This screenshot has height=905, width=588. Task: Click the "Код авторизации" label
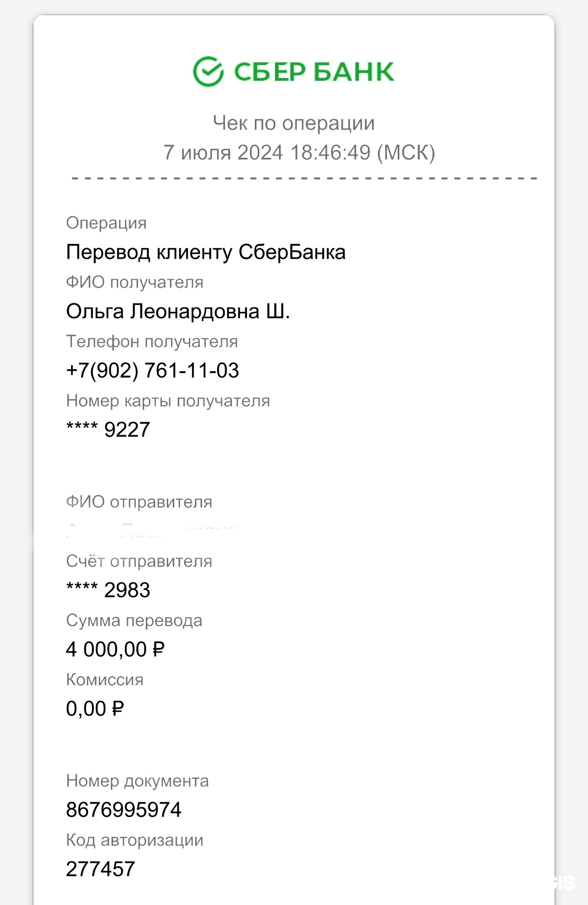(x=134, y=840)
